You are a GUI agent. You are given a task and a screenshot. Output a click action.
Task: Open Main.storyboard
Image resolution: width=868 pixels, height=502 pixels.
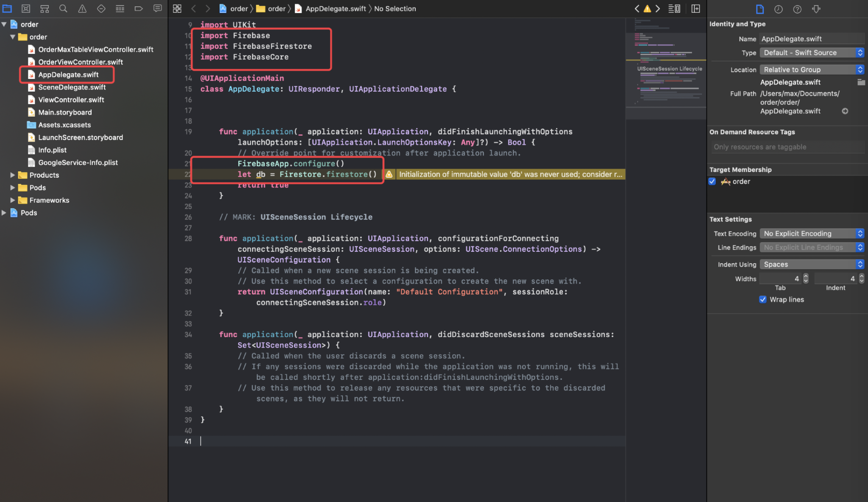point(60,112)
